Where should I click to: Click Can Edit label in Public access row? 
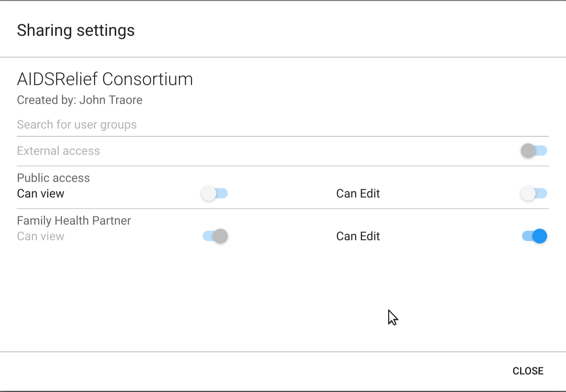(358, 193)
